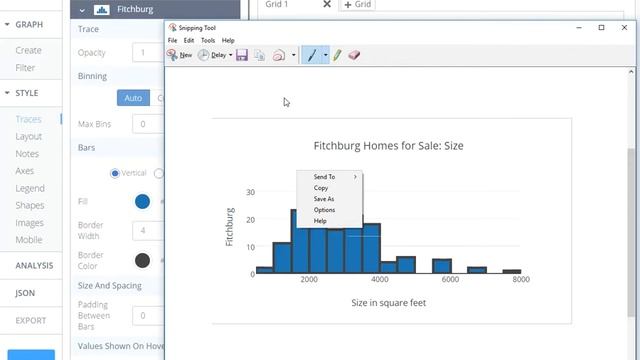Screen dimensions: 640x360
Task: Open Pen options dropdown arrow
Action: point(325,55)
